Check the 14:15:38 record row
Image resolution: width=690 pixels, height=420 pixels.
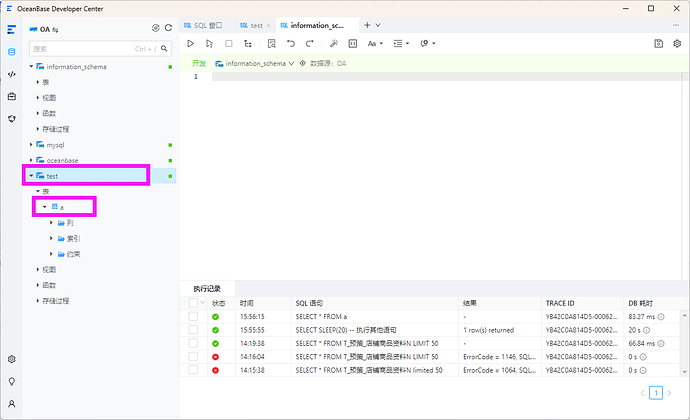(x=193, y=370)
